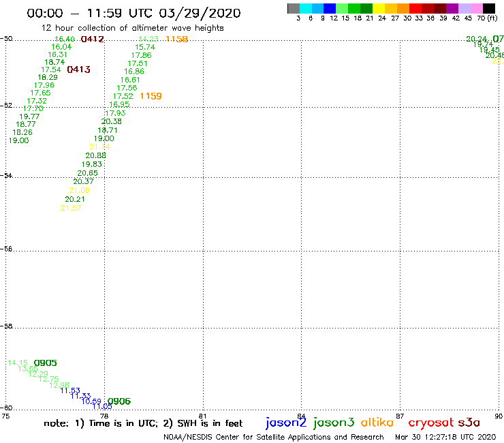
Task: Click the '70 (ft)' legend label
Action: 487,18
